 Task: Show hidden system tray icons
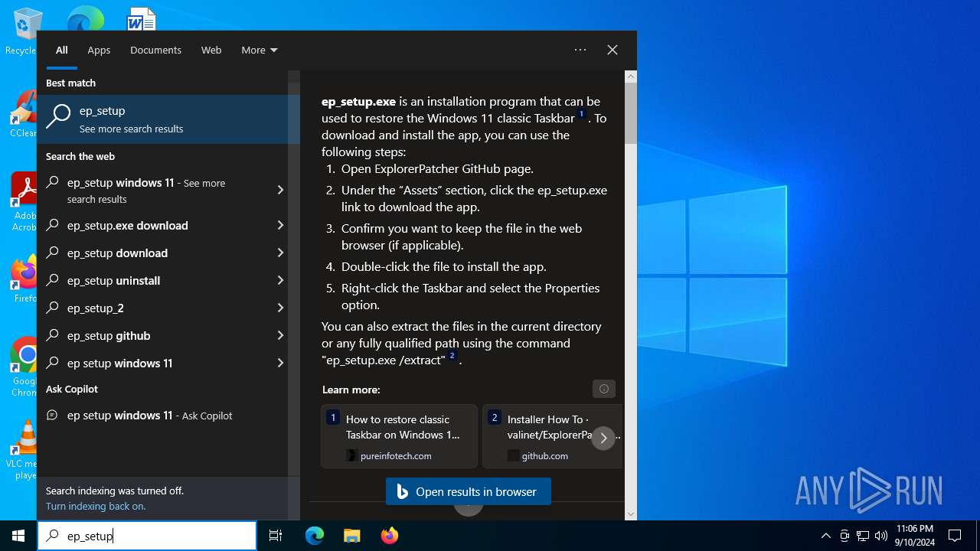point(825,536)
